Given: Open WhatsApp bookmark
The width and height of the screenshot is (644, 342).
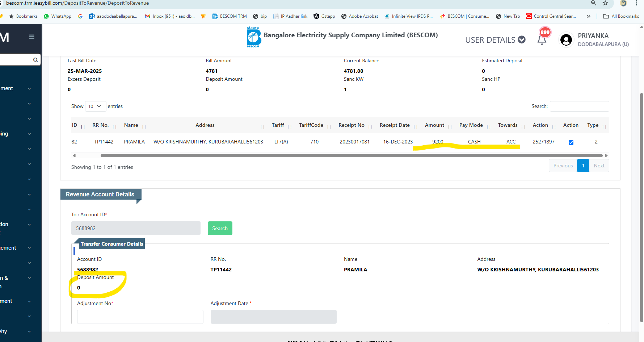Looking at the screenshot, I should 58,16.
